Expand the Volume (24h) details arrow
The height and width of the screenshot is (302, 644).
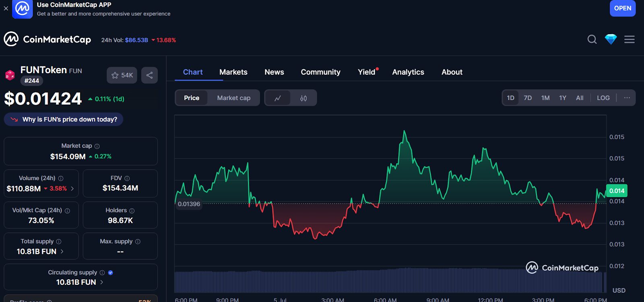click(72, 189)
